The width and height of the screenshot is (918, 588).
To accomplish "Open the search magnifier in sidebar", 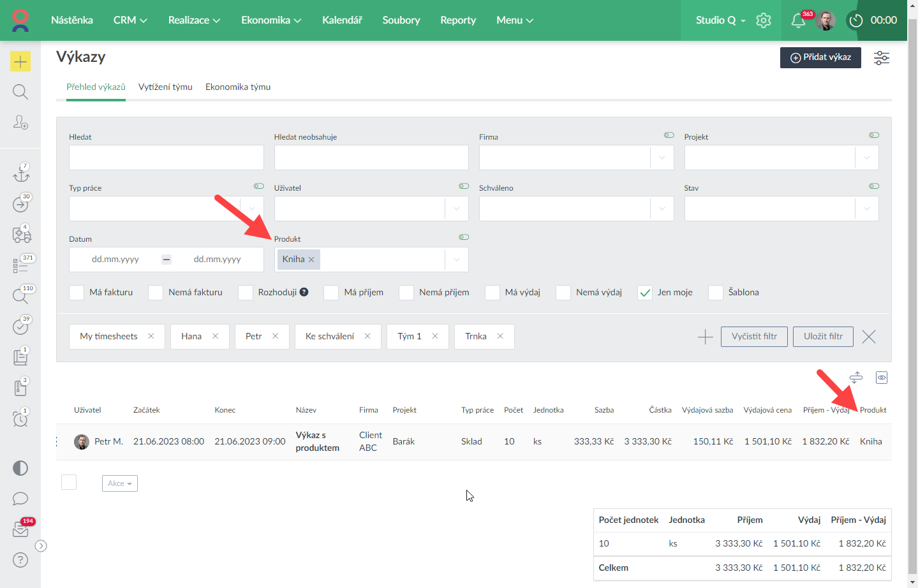I will (20, 92).
